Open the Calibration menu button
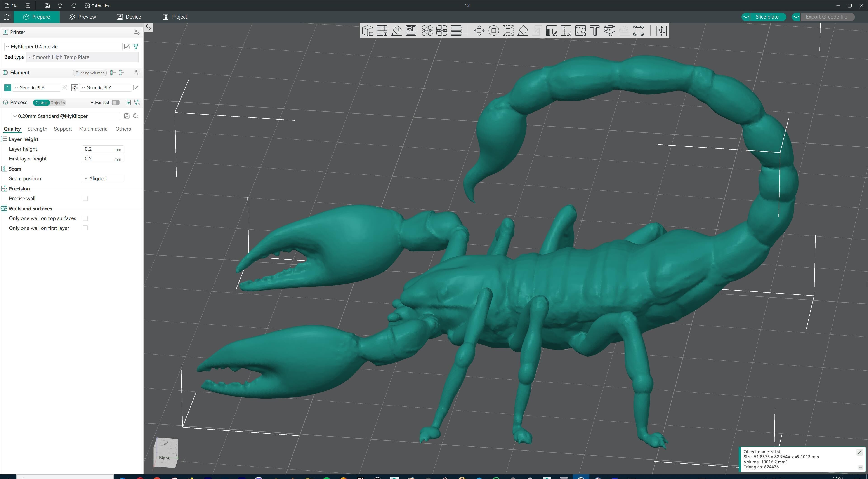Screen dimensions: 868x479 (x=98, y=6)
